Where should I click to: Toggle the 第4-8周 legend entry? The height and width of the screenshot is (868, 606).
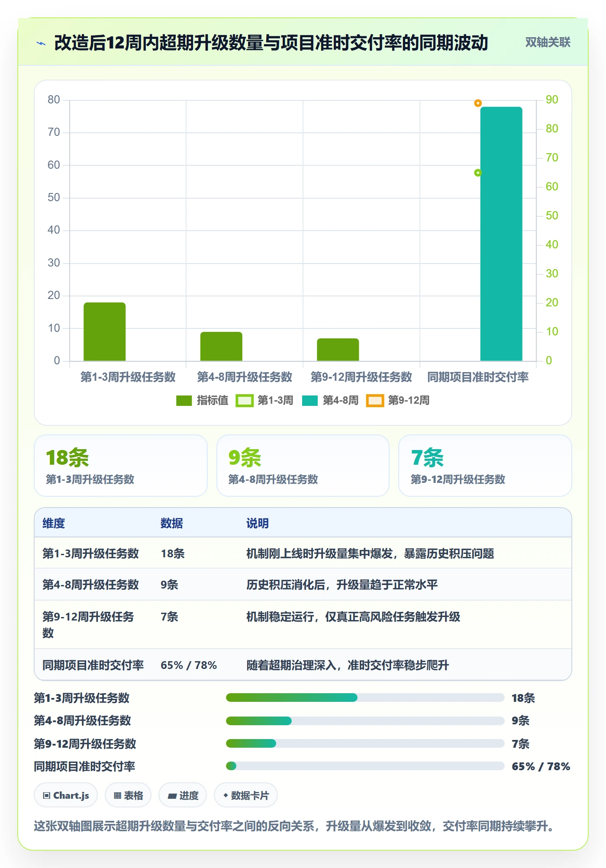tap(330, 401)
